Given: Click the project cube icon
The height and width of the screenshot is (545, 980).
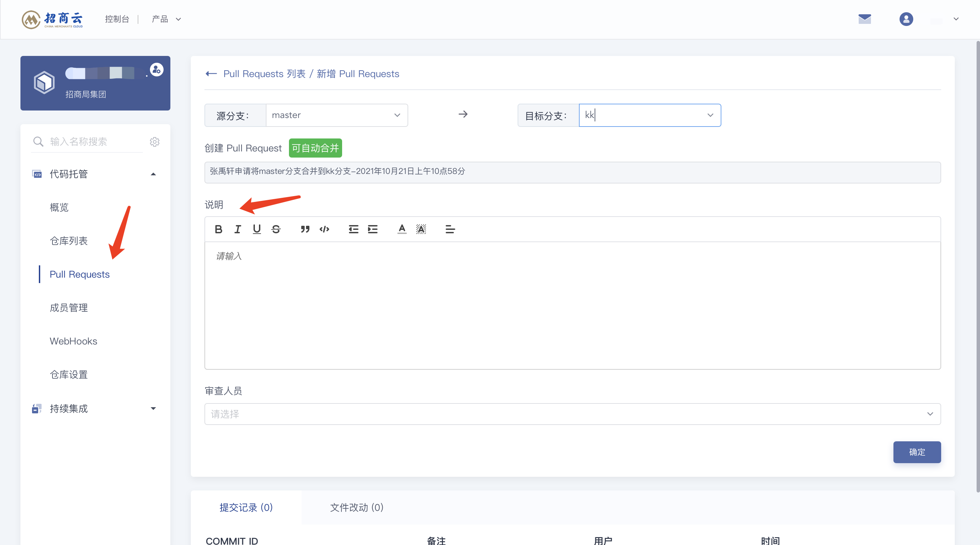Looking at the screenshot, I should (x=44, y=82).
